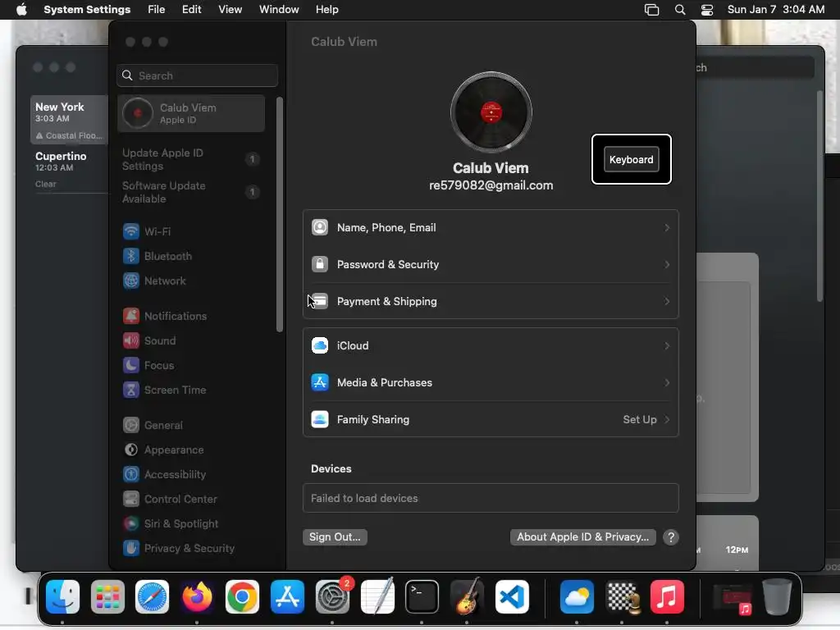Screen dimensions: 840x630
Task: Select Cupertino in Weather window
Action: [x=69, y=169]
